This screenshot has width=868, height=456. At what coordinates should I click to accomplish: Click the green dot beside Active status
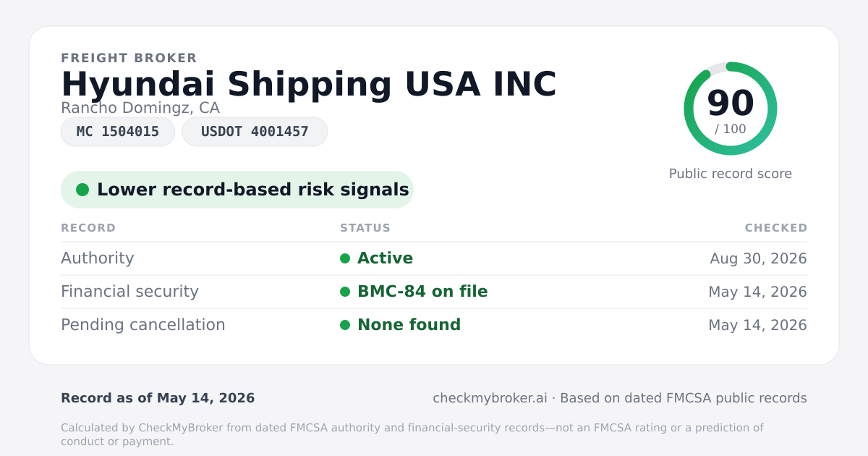click(345, 258)
